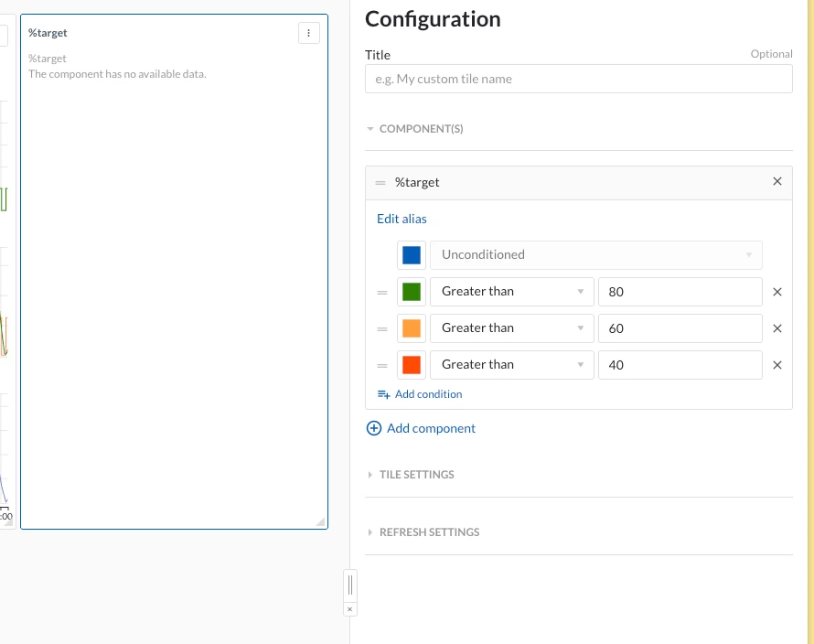Delete the Greater than 40 condition
814x644 pixels.
[777, 365]
